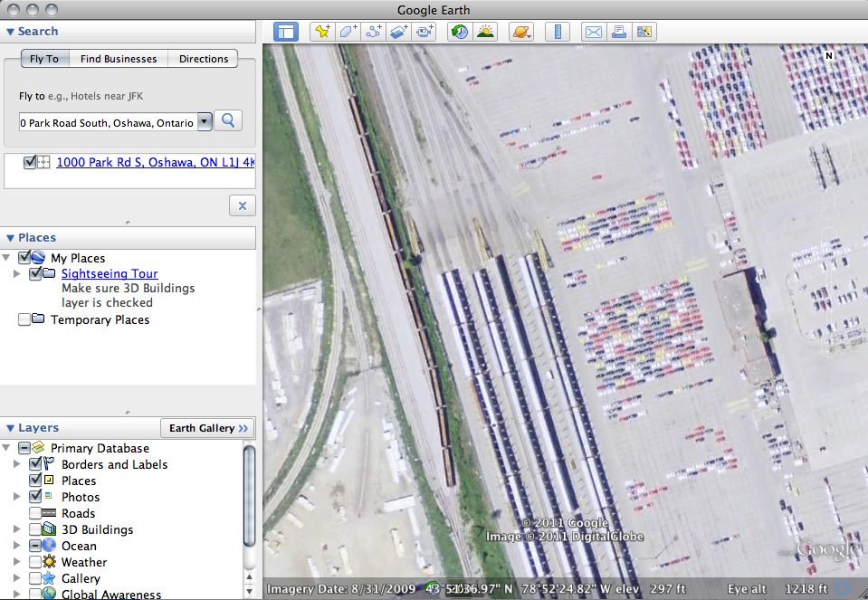Viewport: 868px width, 600px height.
Task: Open the Earth Gallery button
Action: [206, 428]
